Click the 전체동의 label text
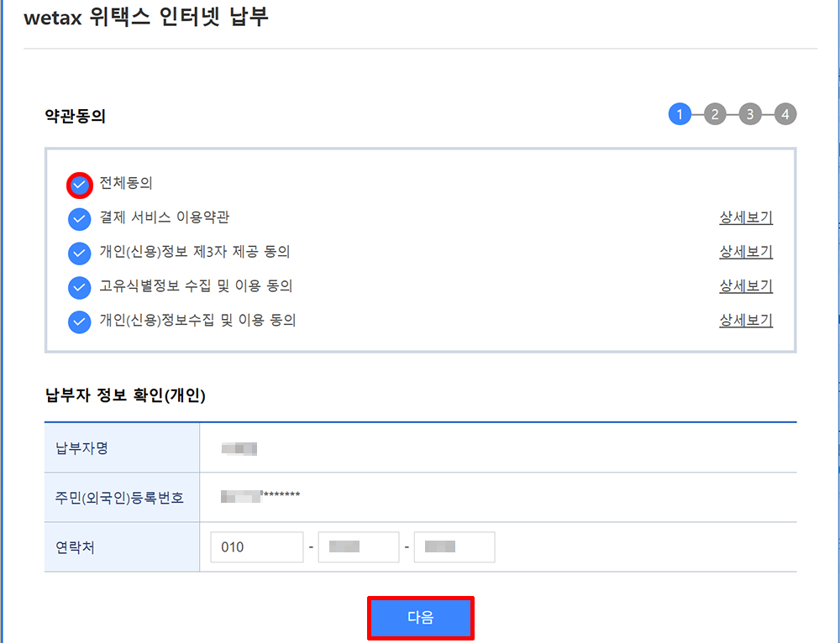Viewport: 840px width, 643px height. pos(126,183)
